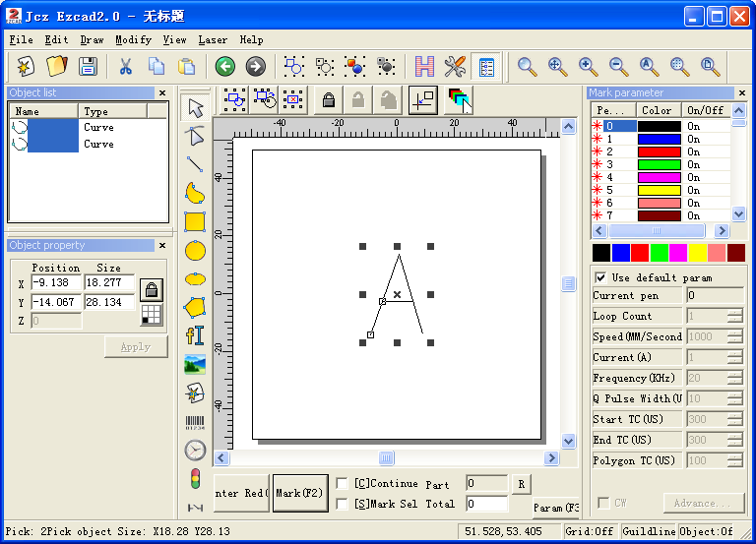Click the Param(F3) button
Viewport: 756px width, 544px height.
coord(556,508)
